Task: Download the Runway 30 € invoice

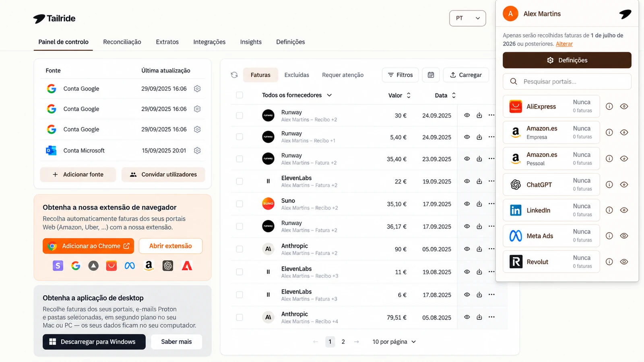Action: (479, 115)
